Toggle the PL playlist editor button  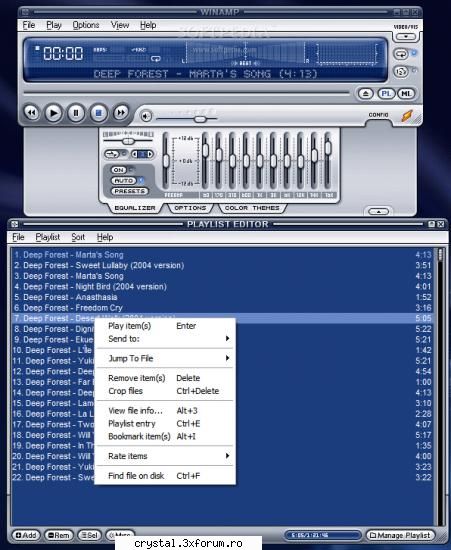point(386,94)
